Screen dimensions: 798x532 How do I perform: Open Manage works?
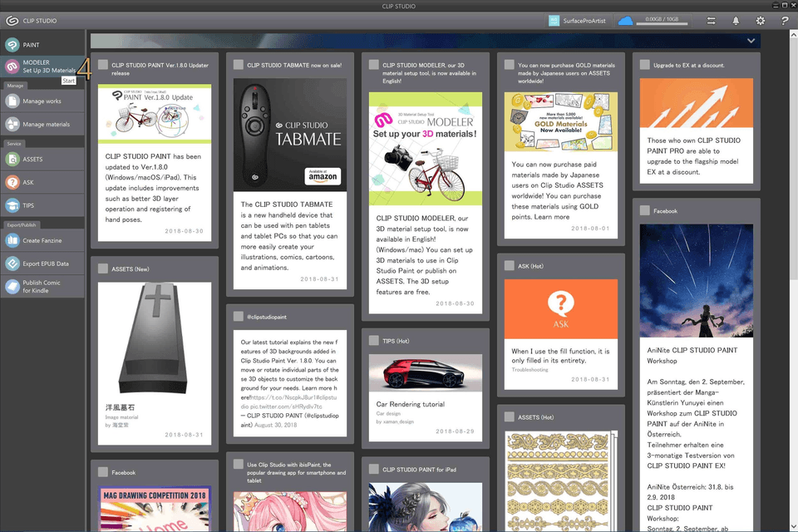coord(42,101)
